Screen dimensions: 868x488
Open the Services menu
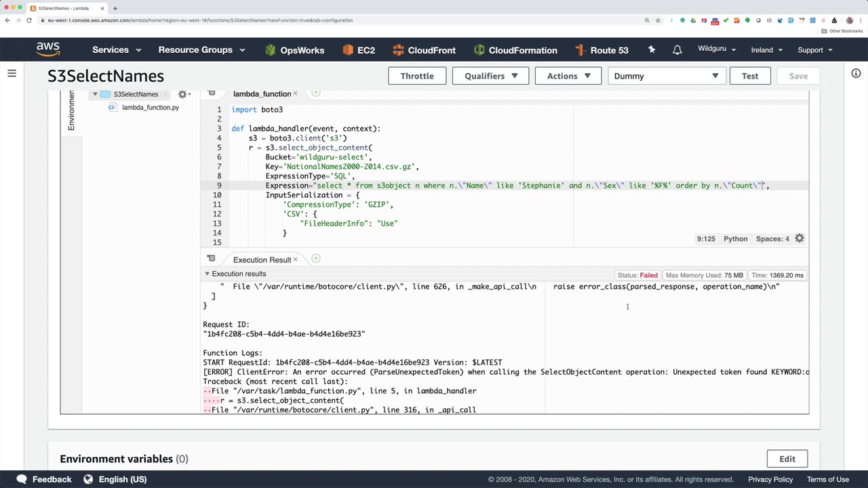[117, 50]
